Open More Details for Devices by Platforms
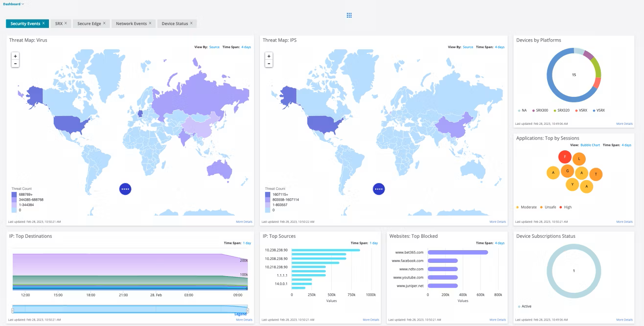Screen dimensions: 644x326 pyautogui.click(x=624, y=124)
